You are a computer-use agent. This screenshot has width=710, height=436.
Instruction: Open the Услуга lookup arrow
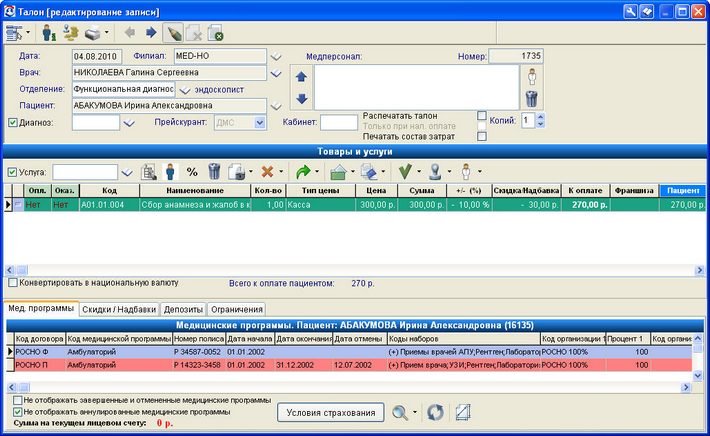coord(127,172)
